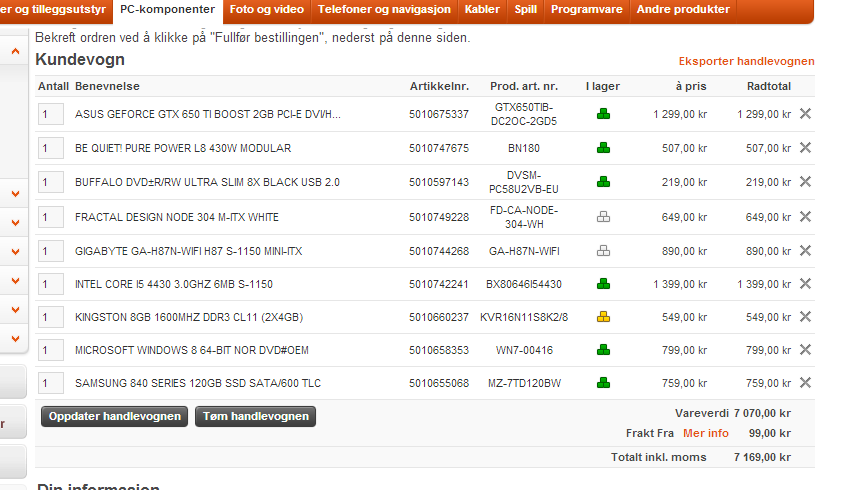The width and height of the screenshot is (854, 490).
Task: Remove Gigabyte GA-H87N-WIFI row
Action: click(806, 250)
